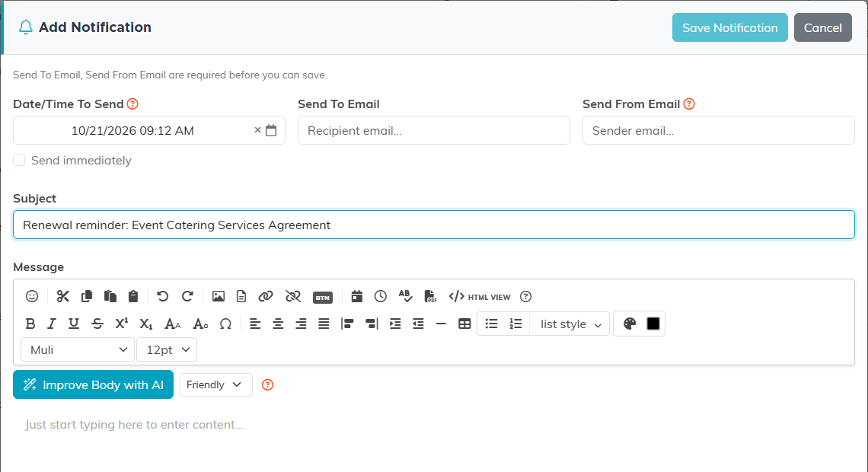Click the Recipient email field
The height and width of the screenshot is (472, 868).
[434, 130]
